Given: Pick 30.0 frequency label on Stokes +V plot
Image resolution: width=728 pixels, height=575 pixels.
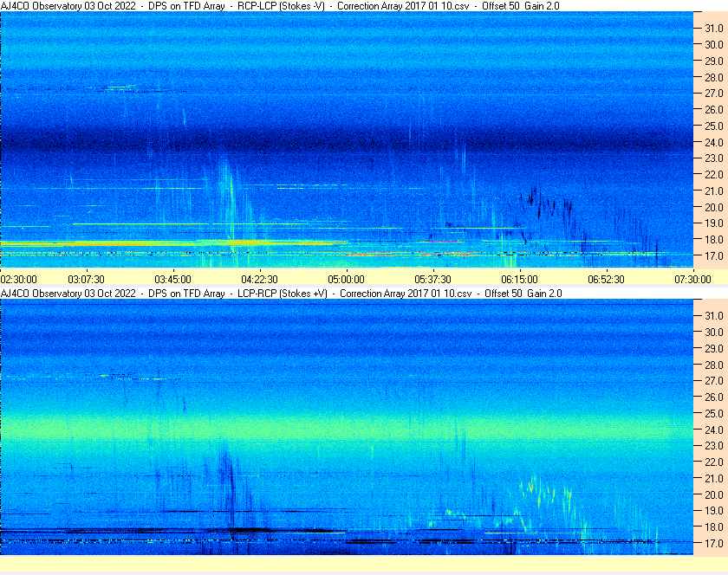Looking at the screenshot, I should [714, 332].
